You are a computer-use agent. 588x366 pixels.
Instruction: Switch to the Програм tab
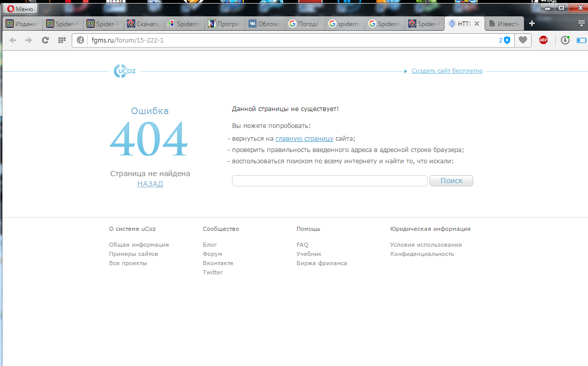[x=225, y=24]
